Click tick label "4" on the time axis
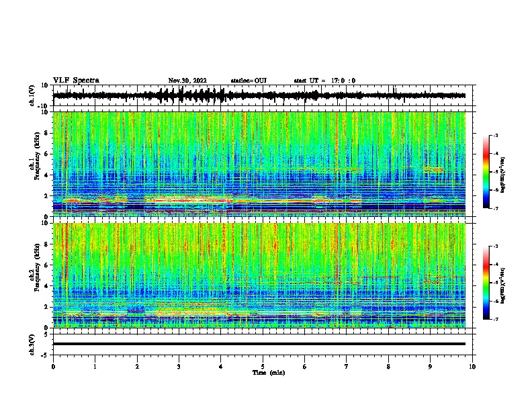The image size is (532, 411). pyautogui.click(x=221, y=367)
